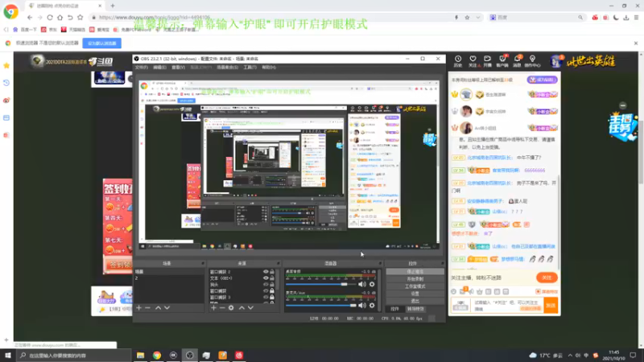Toggle lock for 文本 (GDI+) source

[272, 278]
